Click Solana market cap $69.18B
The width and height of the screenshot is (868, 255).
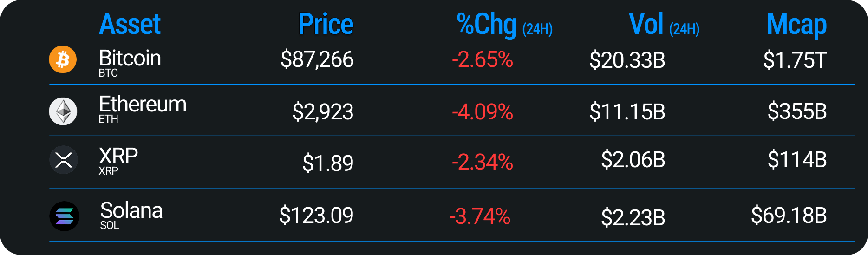point(789,216)
